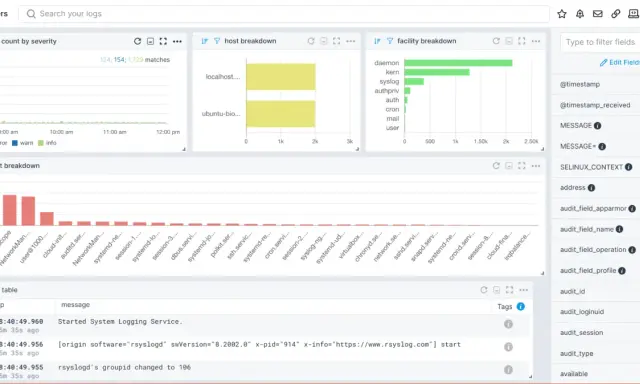The image size is (640, 384).
Task: Click the daemon bar in facility breakdown
Action: (458, 63)
